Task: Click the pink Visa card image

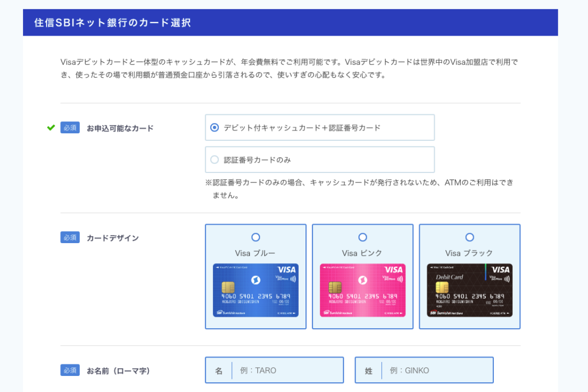Action: (x=363, y=290)
